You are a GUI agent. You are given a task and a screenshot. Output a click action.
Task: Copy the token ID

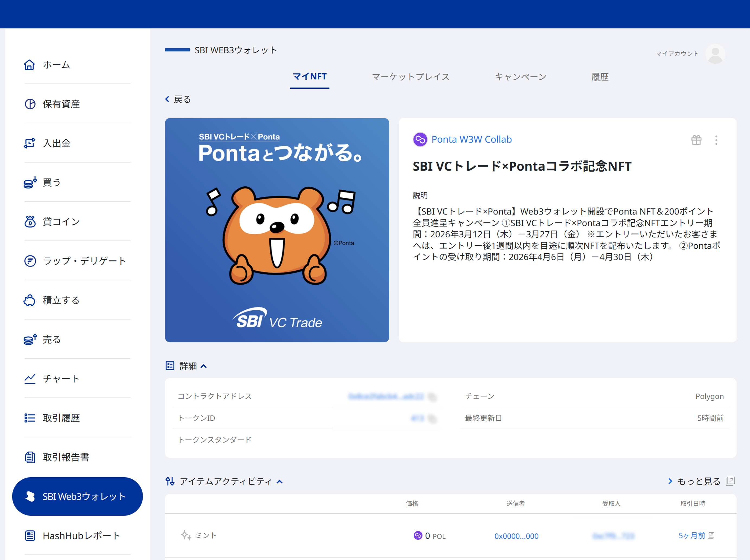tap(432, 419)
